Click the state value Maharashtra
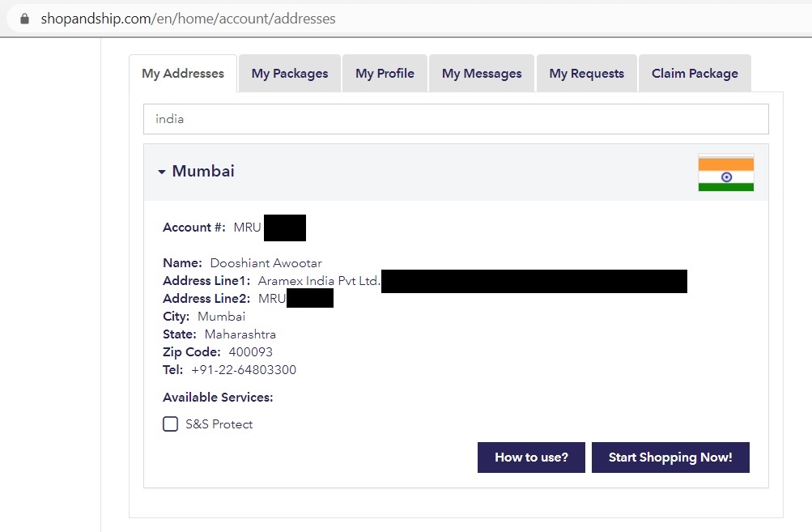This screenshot has width=812, height=532. click(x=240, y=334)
